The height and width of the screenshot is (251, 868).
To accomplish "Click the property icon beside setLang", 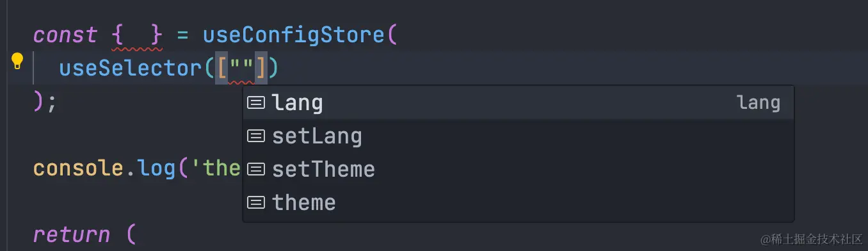I will [x=256, y=136].
